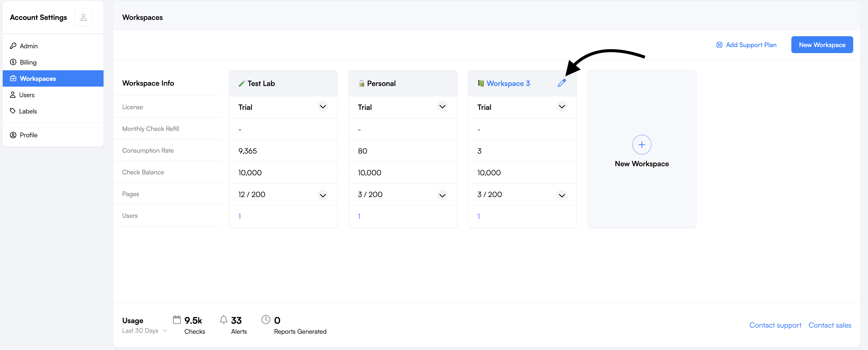The height and width of the screenshot is (350, 868).
Task: Click the profile circle icon next to Profile
Action: click(x=13, y=135)
